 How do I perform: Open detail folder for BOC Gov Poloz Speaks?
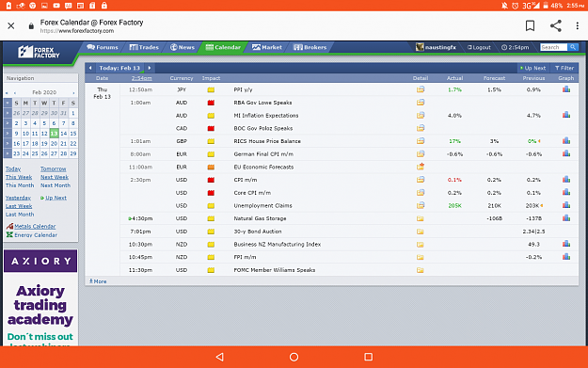coord(420,128)
